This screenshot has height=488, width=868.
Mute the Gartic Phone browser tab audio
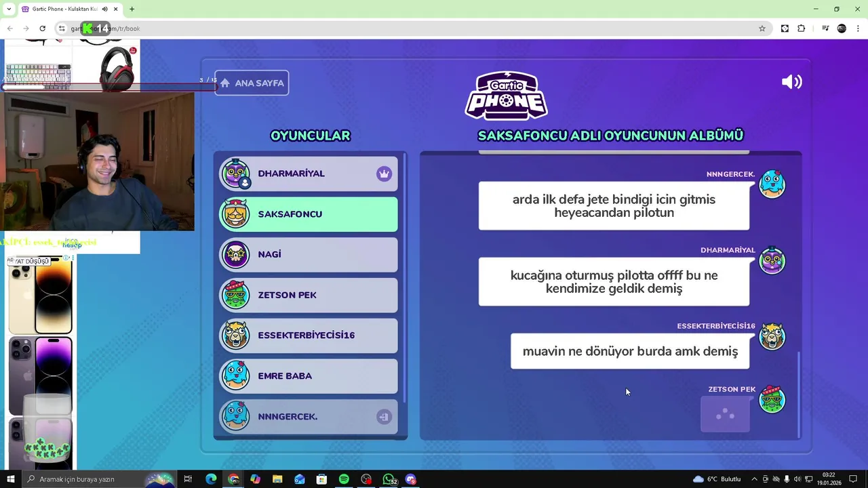104,9
